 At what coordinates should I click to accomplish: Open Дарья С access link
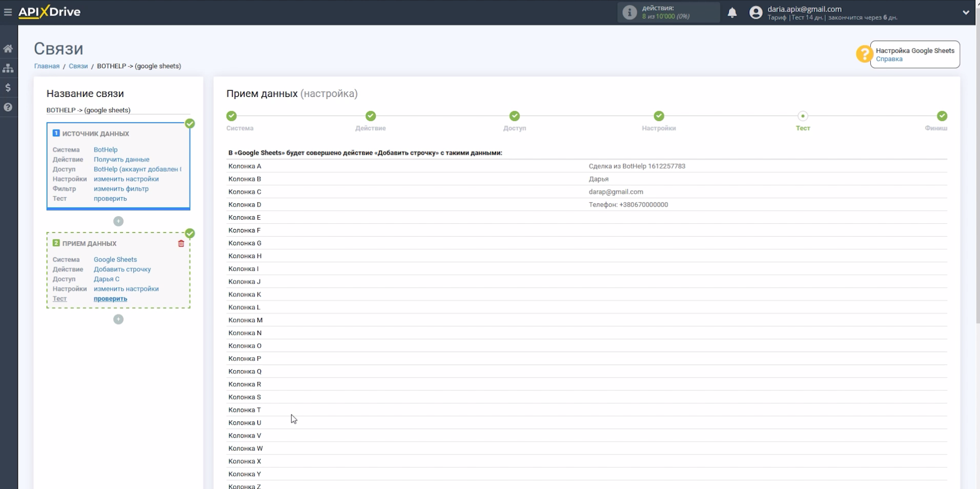click(x=106, y=279)
